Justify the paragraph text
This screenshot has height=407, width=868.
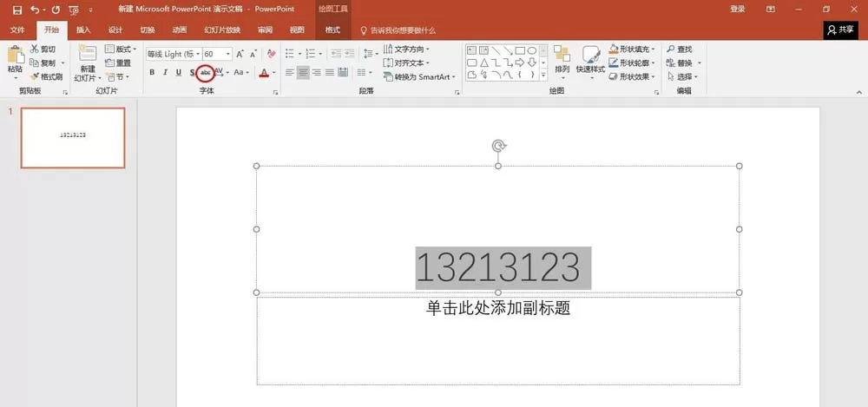click(330, 73)
